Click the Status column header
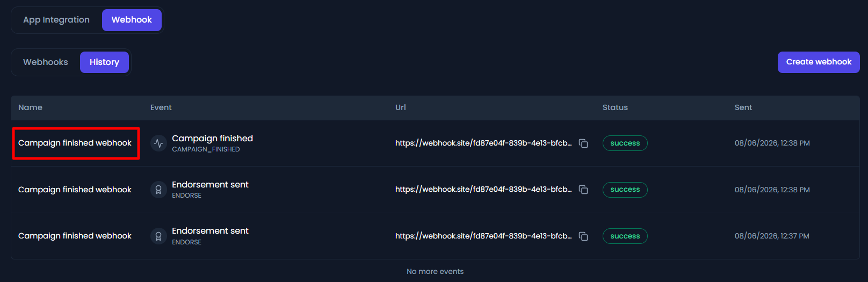 tap(615, 107)
